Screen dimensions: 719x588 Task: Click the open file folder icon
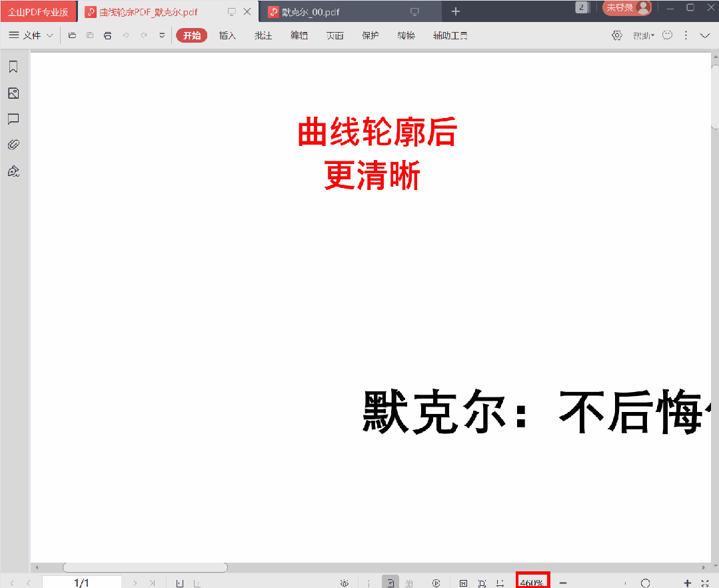pyautogui.click(x=72, y=35)
